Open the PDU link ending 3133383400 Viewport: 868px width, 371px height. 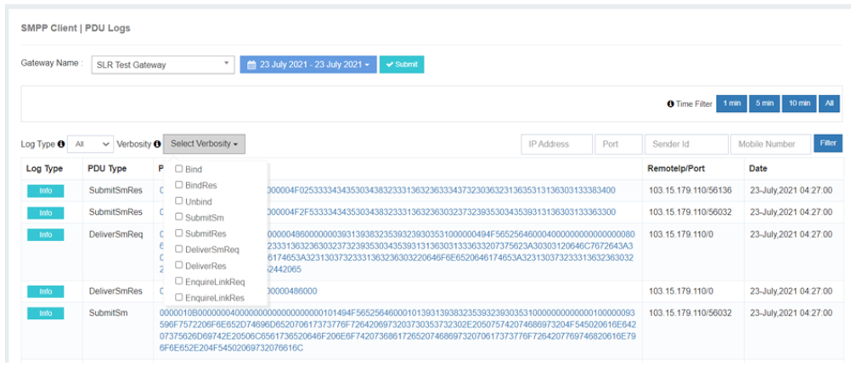[x=441, y=190]
